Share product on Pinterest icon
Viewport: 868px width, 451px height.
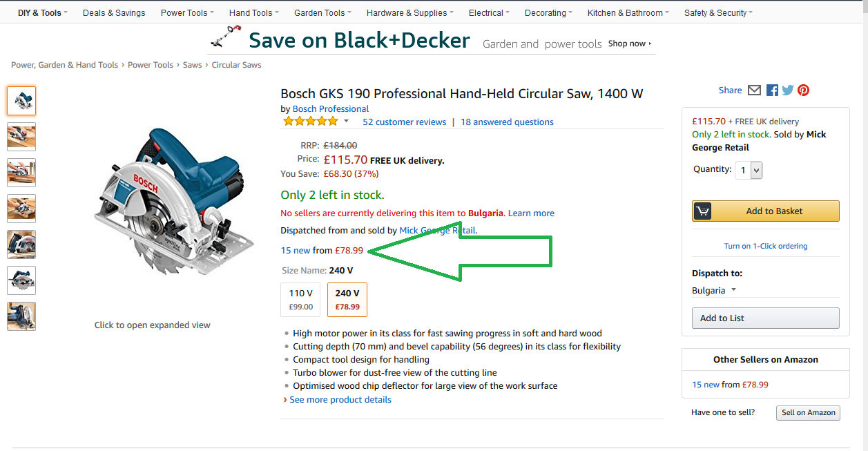point(803,90)
